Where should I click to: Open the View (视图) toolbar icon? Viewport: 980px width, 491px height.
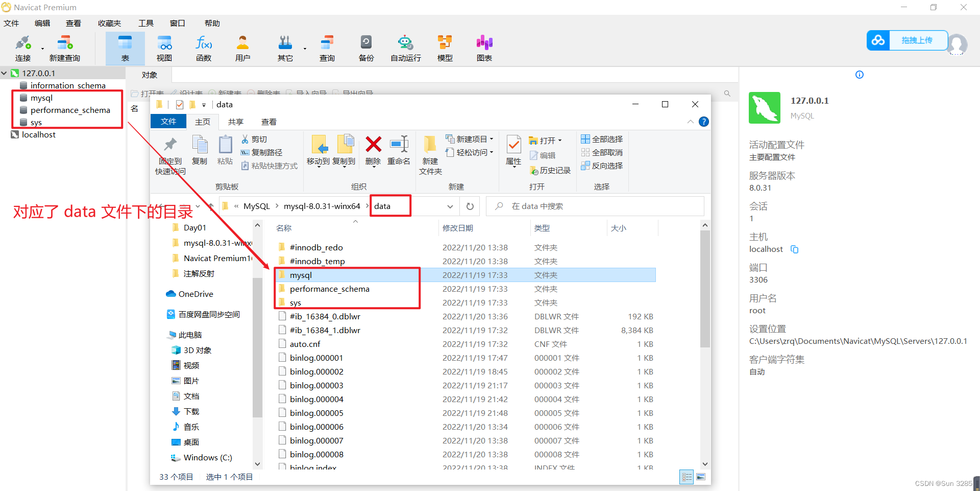(164, 49)
